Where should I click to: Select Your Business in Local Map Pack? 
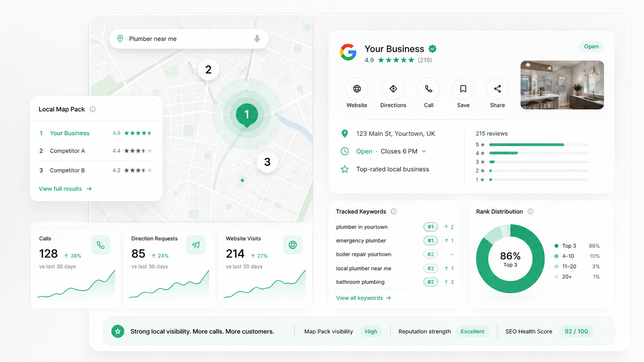tap(96, 133)
